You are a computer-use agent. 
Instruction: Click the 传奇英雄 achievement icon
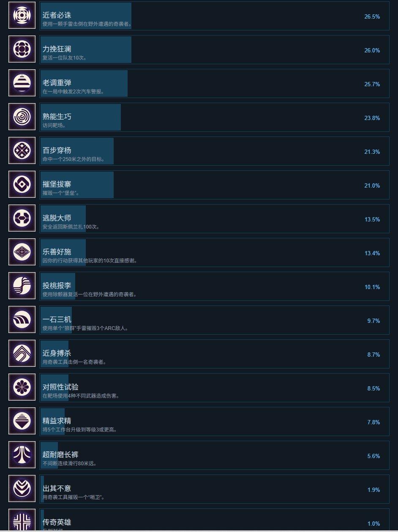click(x=22, y=521)
